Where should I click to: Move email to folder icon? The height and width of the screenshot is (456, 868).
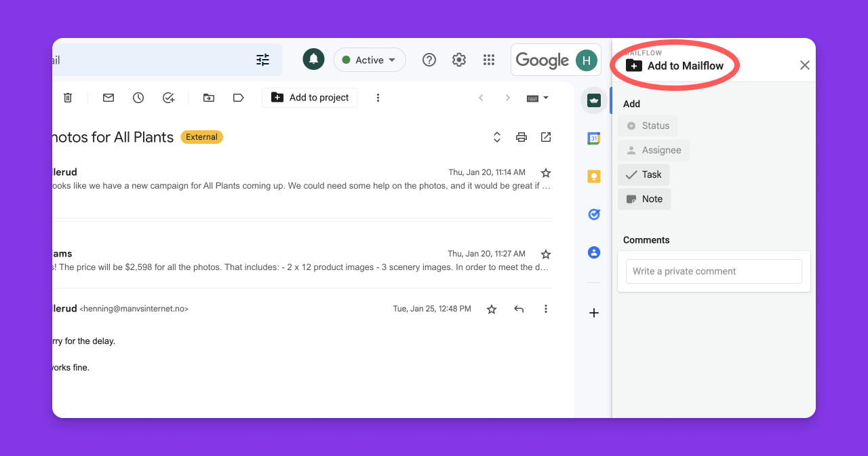[209, 98]
